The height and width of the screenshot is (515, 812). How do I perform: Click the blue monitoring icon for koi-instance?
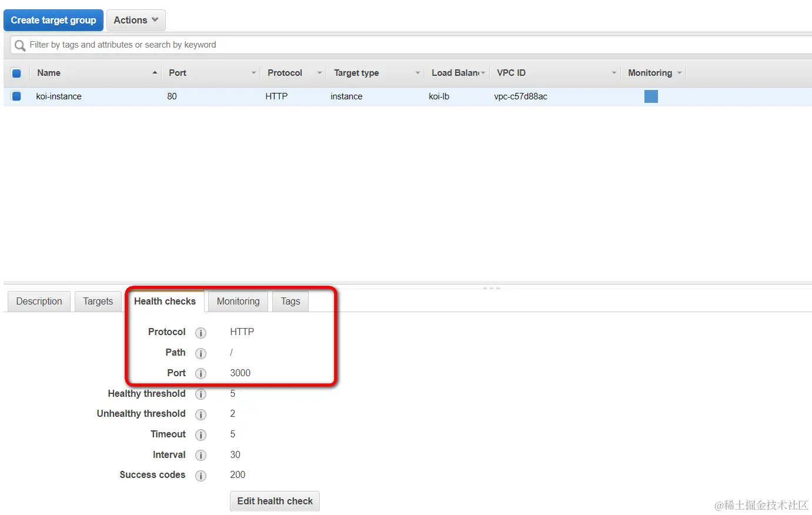651,96
